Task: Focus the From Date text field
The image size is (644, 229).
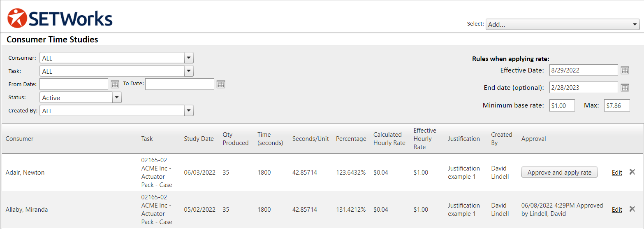Action: [74, 84]
